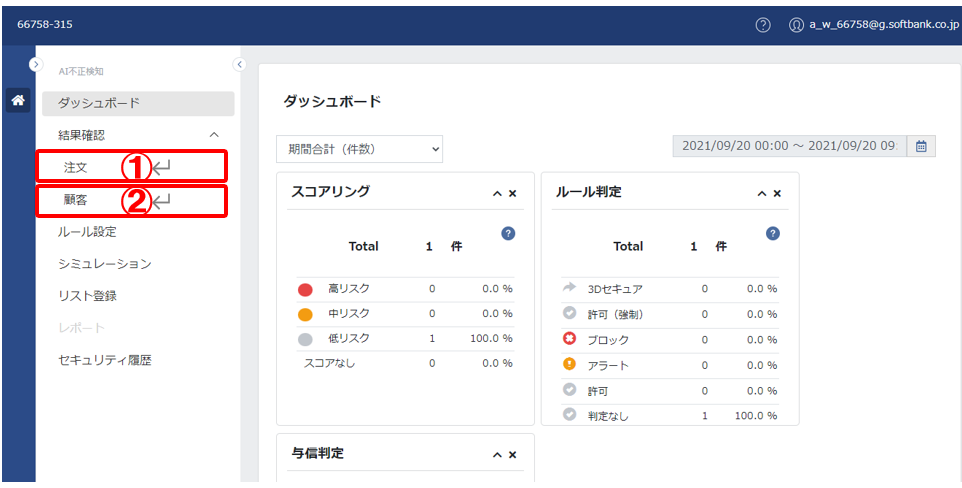Click the red ブロック cross icon

point(569,338)
